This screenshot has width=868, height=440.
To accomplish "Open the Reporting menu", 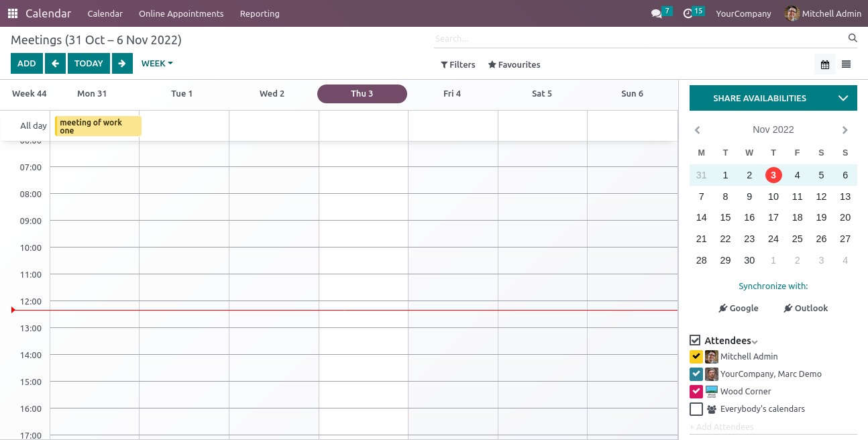I will 260,13.
